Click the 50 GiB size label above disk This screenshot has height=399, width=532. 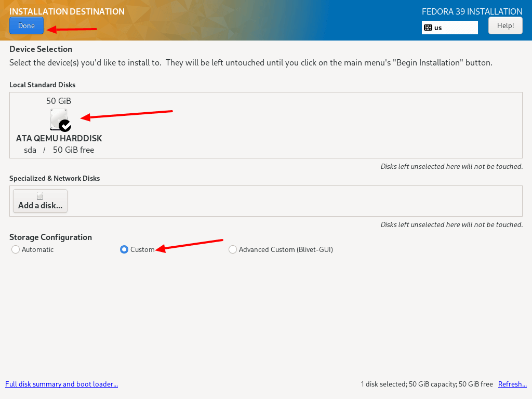tap(59, 101)
